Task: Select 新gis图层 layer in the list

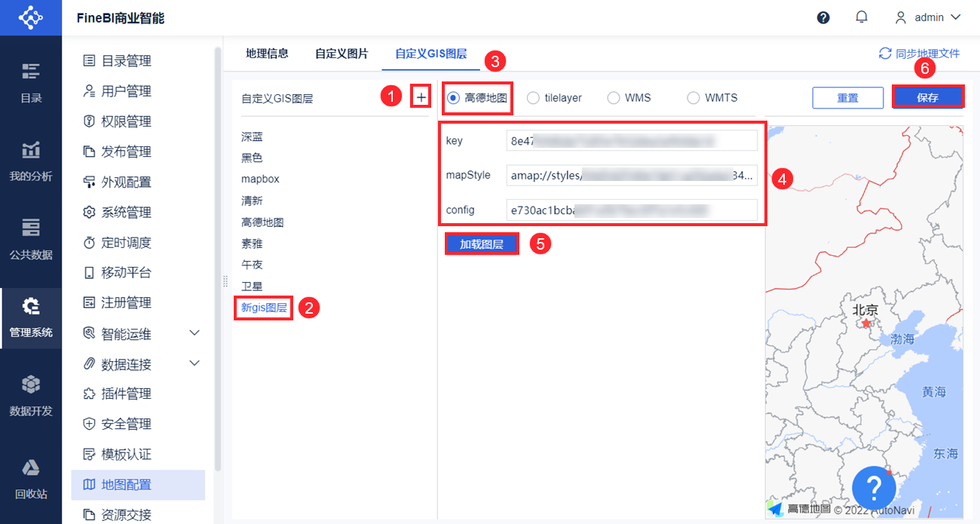Action: [264, 308]
